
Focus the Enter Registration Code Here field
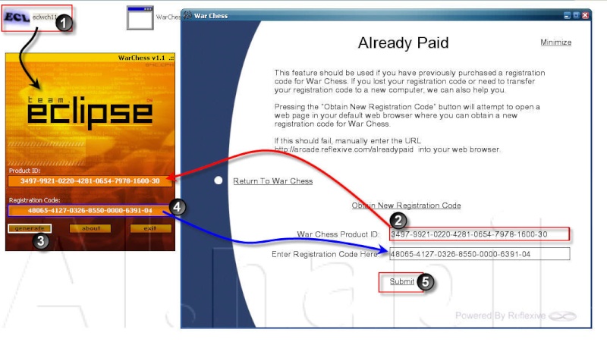480,254
